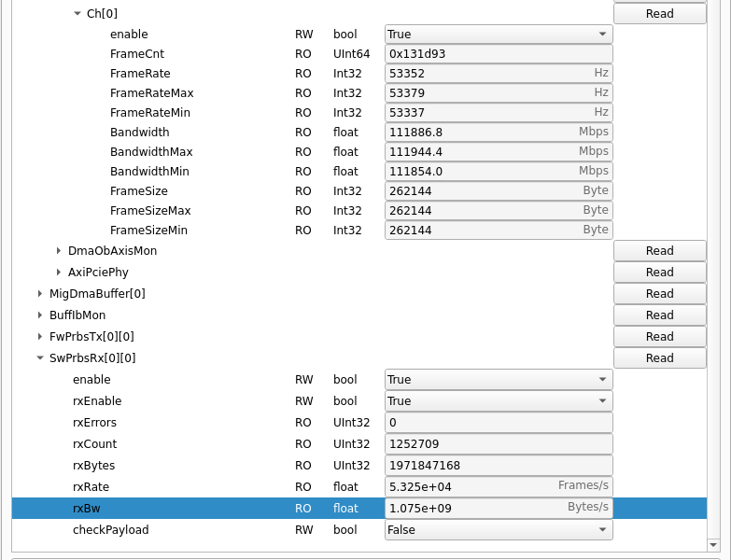The height and width of the screenshot is (560, 731).
Task: Click the rxErrors value field
Action: click(498, 423)
